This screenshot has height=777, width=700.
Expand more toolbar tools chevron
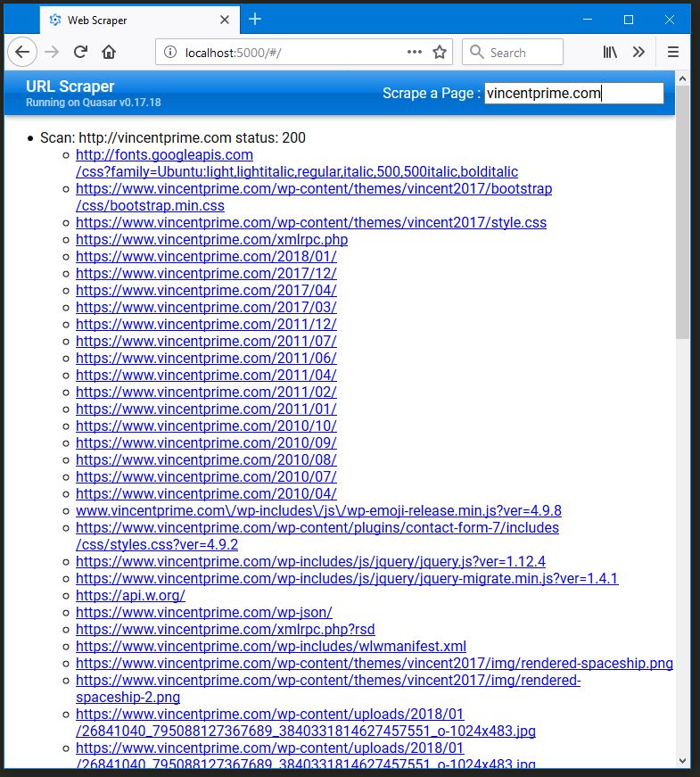(x=638, y=52)
